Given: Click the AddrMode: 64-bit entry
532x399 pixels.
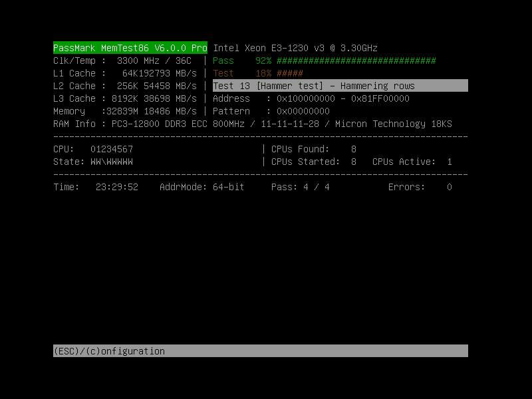Looking at the screenshot, I should tap(202, 187).
